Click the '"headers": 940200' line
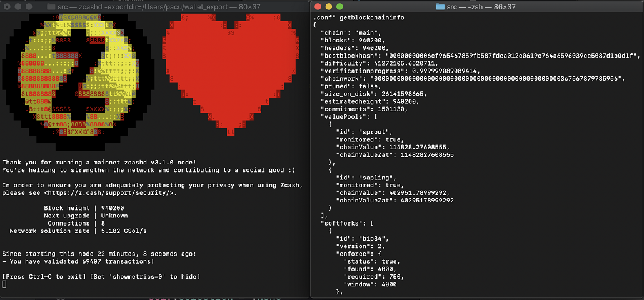The width and height of the screenshot is (644, 300). coord(355,48)
